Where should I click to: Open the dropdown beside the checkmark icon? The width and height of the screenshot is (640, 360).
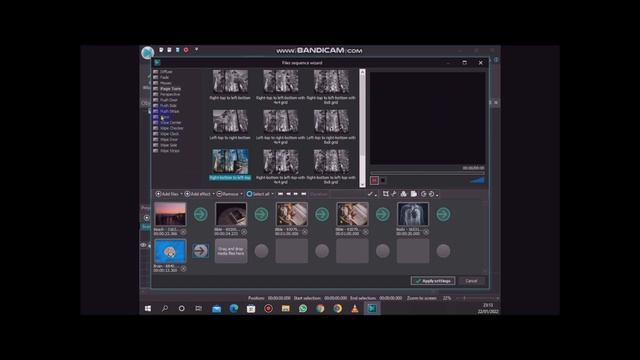(x=376, y=195)
